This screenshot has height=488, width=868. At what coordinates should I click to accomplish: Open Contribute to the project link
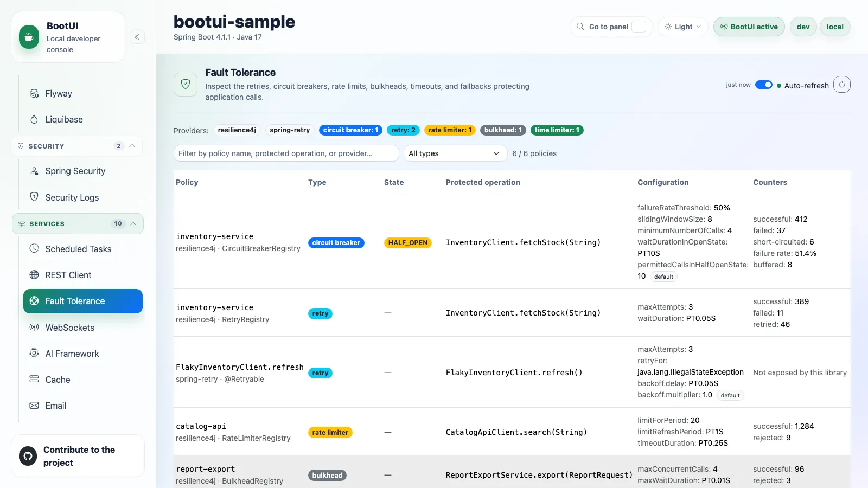pyautogui.click(x=78, y=456)
